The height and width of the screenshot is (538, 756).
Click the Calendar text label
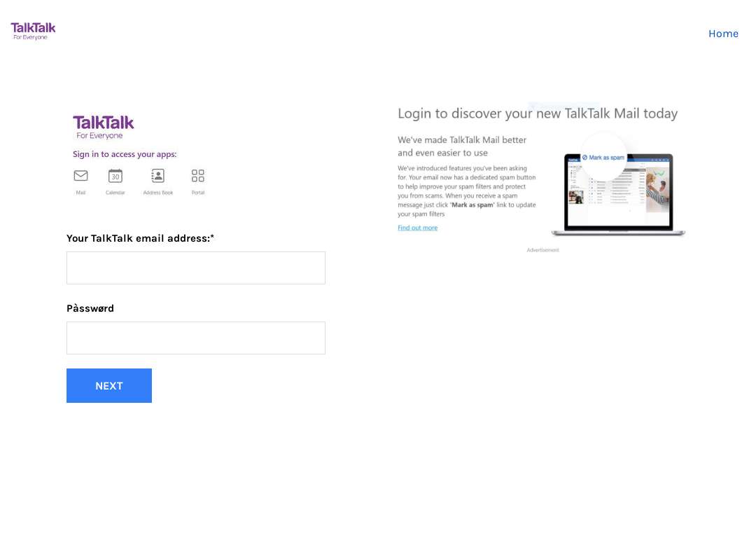115,193
